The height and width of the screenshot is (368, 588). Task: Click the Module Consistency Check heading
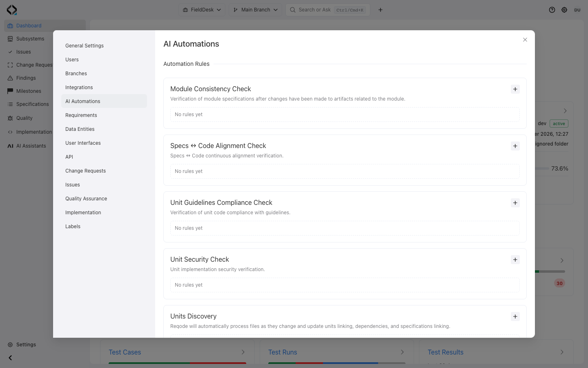211,89
